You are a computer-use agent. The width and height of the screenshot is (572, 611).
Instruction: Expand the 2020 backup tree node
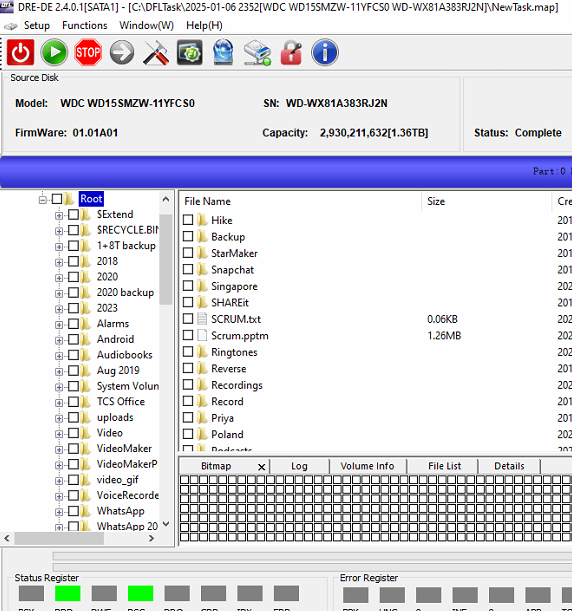59,293
